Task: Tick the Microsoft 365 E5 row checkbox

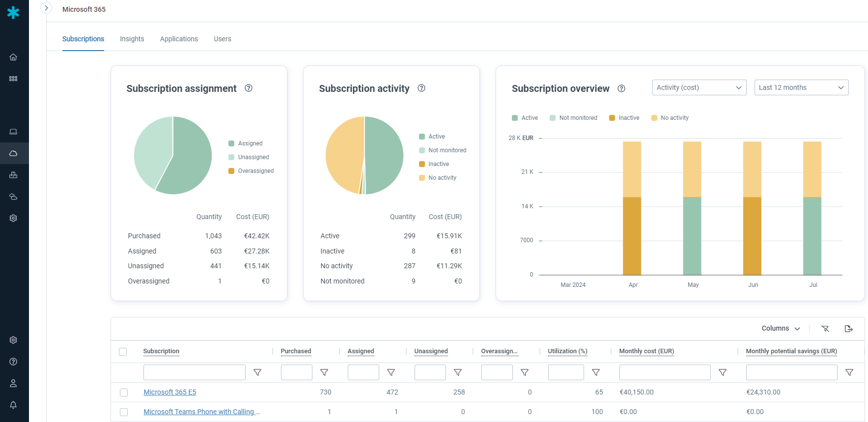Action: click(124, 393)
